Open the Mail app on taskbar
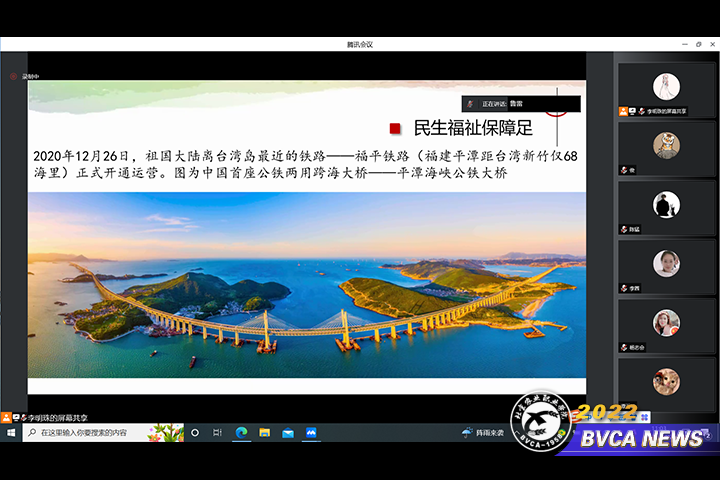720x480 pixels. 288,433
